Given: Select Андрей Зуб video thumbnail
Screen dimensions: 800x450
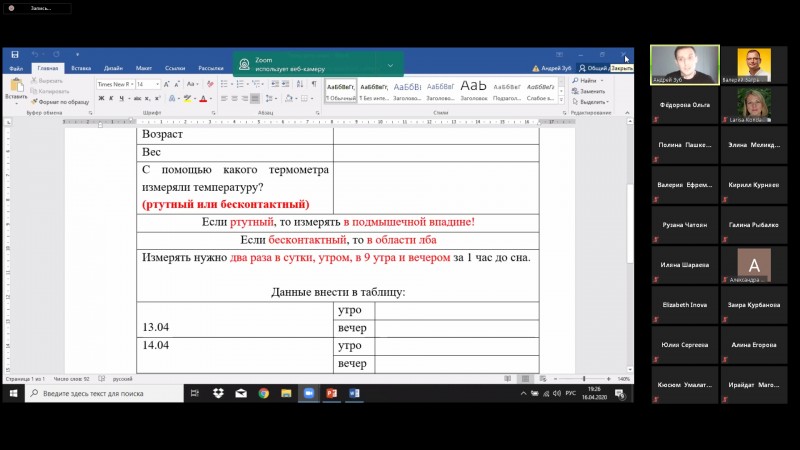Looking at the screenshot, I should pyautogui.click(x=685, y=65).
